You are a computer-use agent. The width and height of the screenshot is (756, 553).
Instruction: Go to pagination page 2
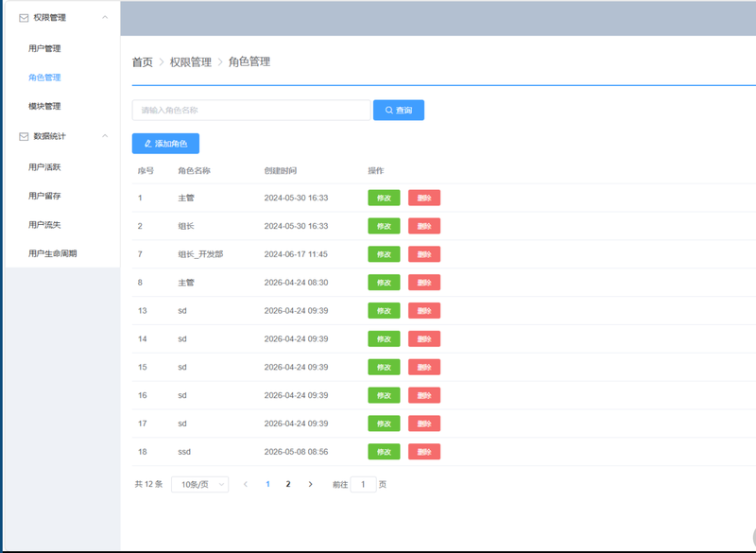point(288,484)
